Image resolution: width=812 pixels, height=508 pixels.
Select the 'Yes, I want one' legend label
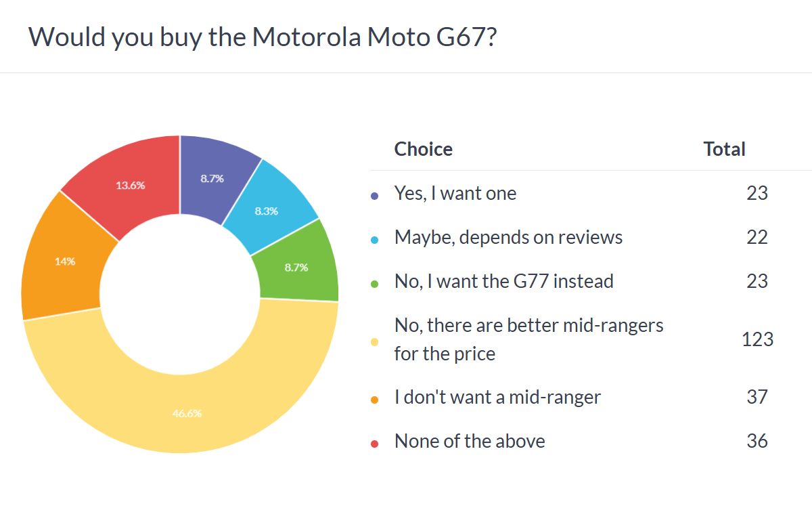[x=455, y=194]
